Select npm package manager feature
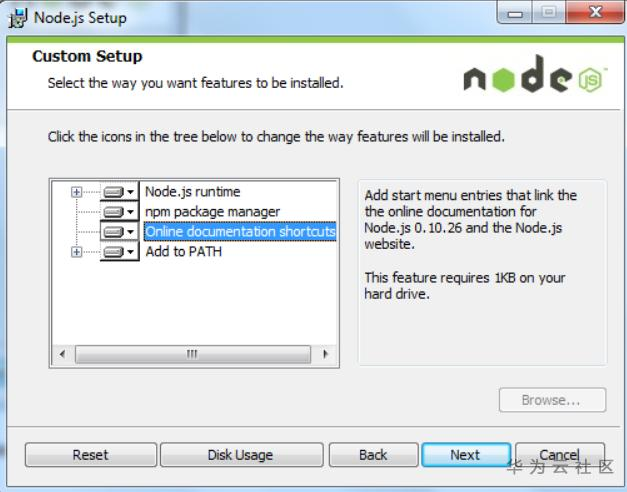 coord(212,212)
